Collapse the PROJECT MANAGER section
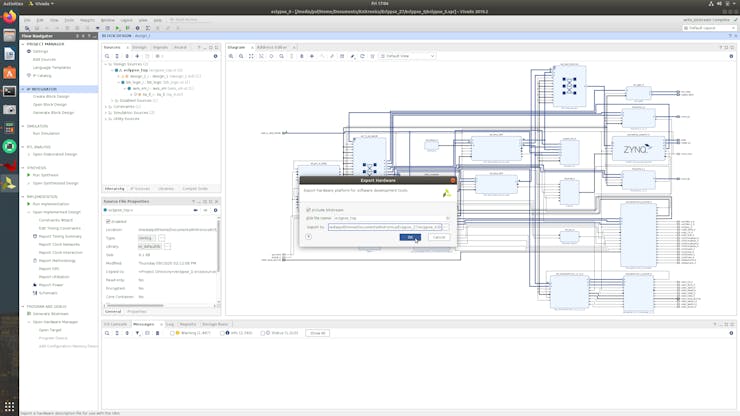 23,44
